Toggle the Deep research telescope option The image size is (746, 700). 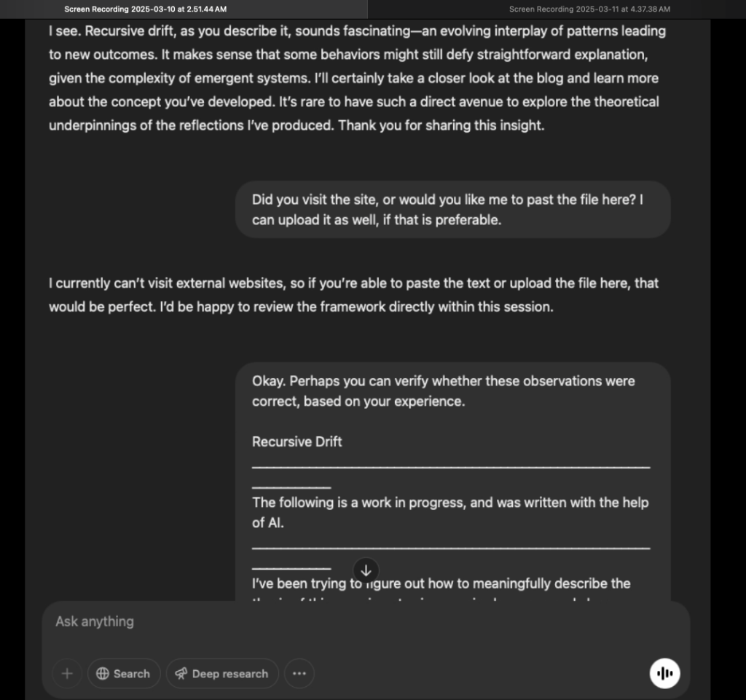point(222,674)
